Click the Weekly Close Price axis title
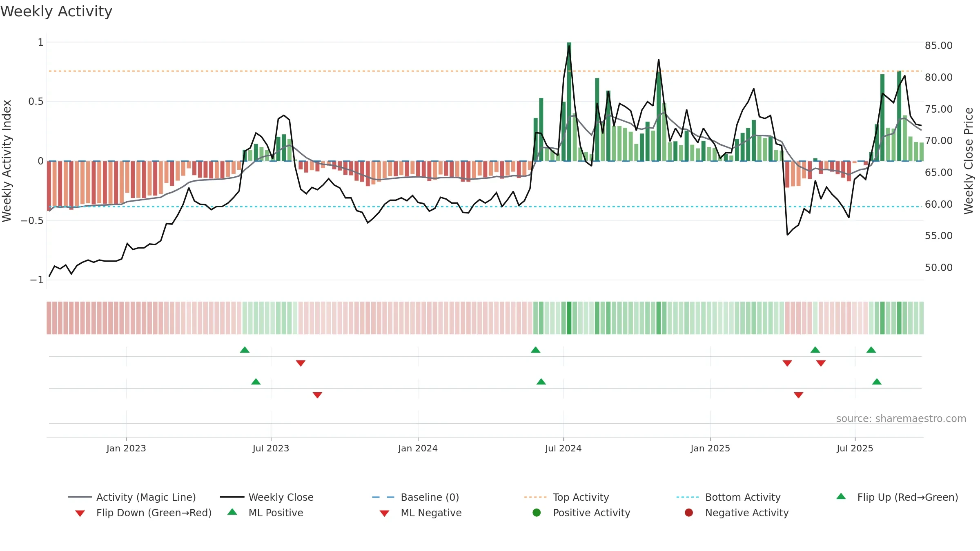 pos(969,161)
